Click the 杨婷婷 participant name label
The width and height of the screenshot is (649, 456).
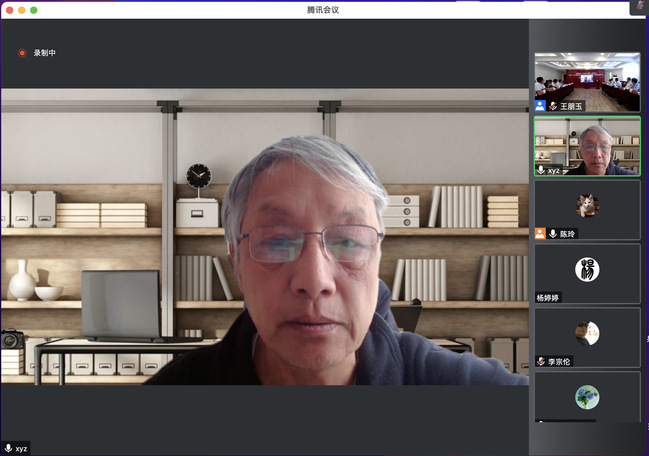point(549,298)
